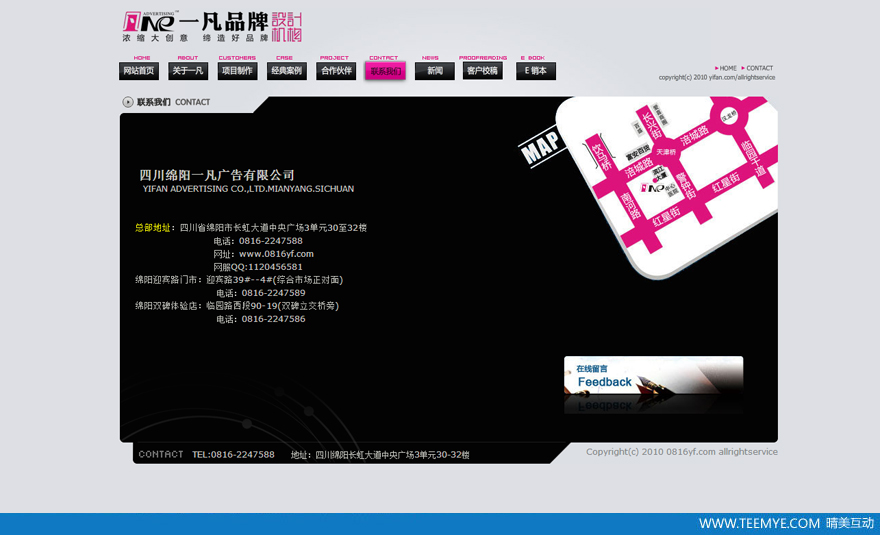The image size is (880, 535).
Task: Click the 绵阳迎宾路门市 address line
Action: tap(239, 280)
